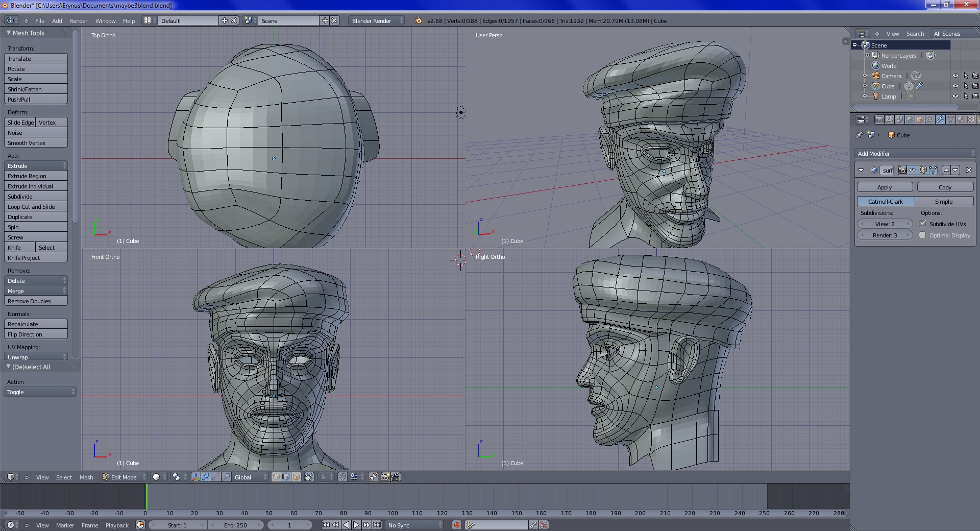Toggle limit selection to visible
Image resolution: width=980 pixels, height=531 pixels.
pyautogui.click(x=309, y=477)
